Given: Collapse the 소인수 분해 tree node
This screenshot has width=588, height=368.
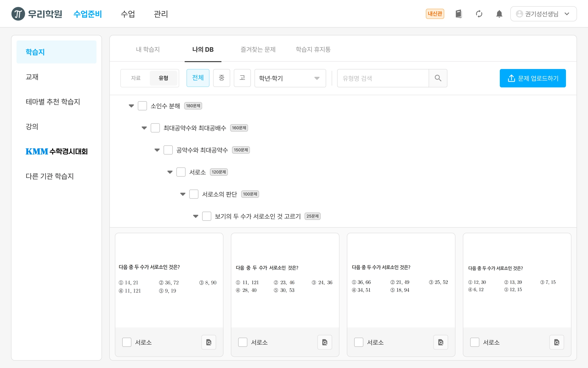Looking at the screenshot, I should pyautogui.click(x=131, y=106).
